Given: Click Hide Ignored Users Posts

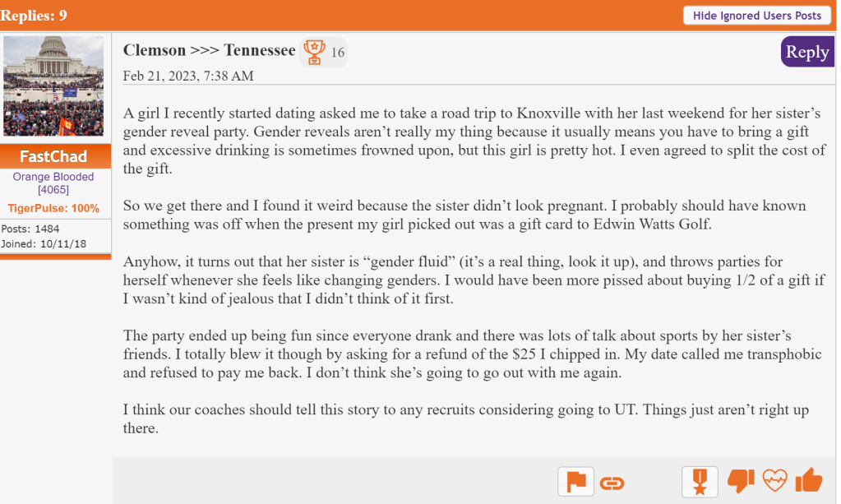Looking at the screenshot, I should coord(756,16).
